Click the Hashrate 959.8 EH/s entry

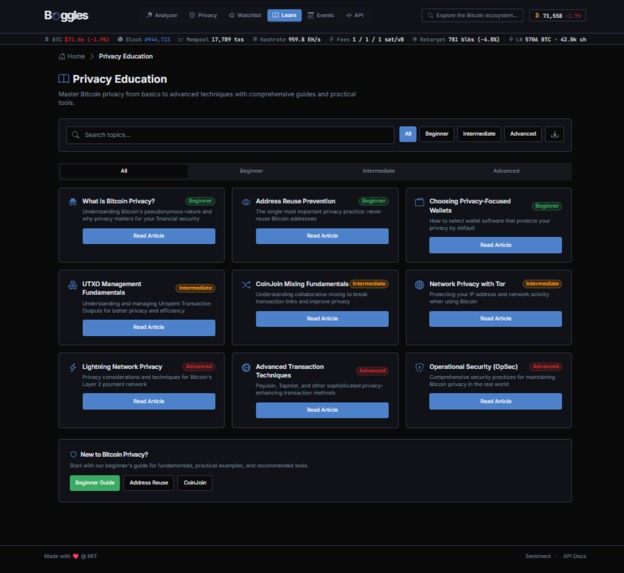(x=286, y=39)
